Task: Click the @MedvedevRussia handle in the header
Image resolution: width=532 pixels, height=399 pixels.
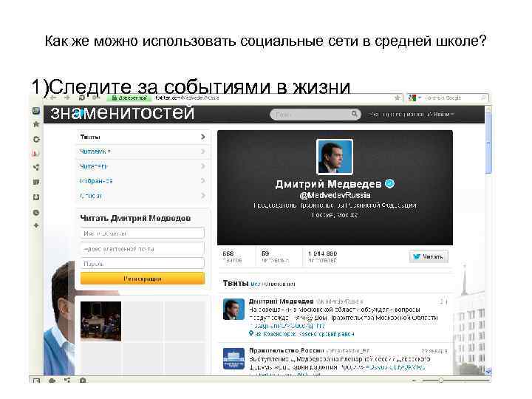Action: [335, 195]
